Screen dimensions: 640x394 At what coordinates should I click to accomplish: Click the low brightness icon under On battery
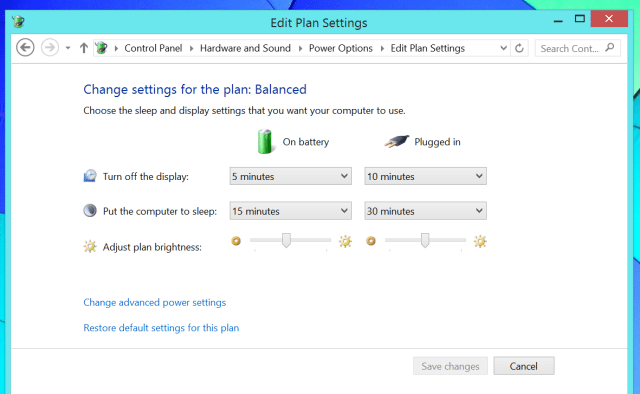click(236, 241)
